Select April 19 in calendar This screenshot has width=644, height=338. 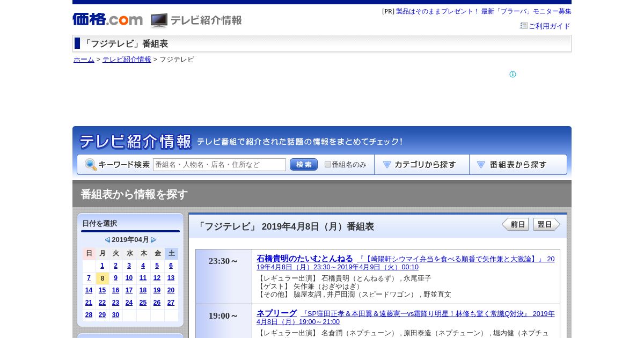pyautogui.click(x=157, y=290)
